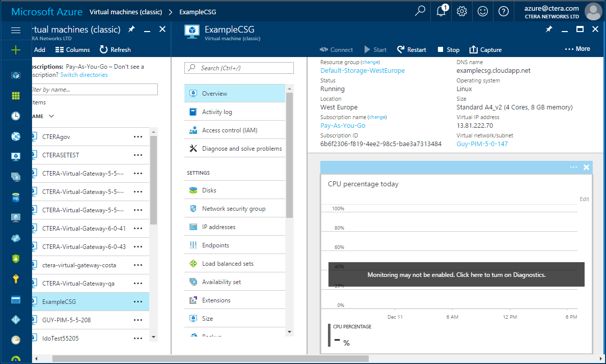606x364 pixels.
Task: Open Availability set settings
Action: [x=235, y=282]
